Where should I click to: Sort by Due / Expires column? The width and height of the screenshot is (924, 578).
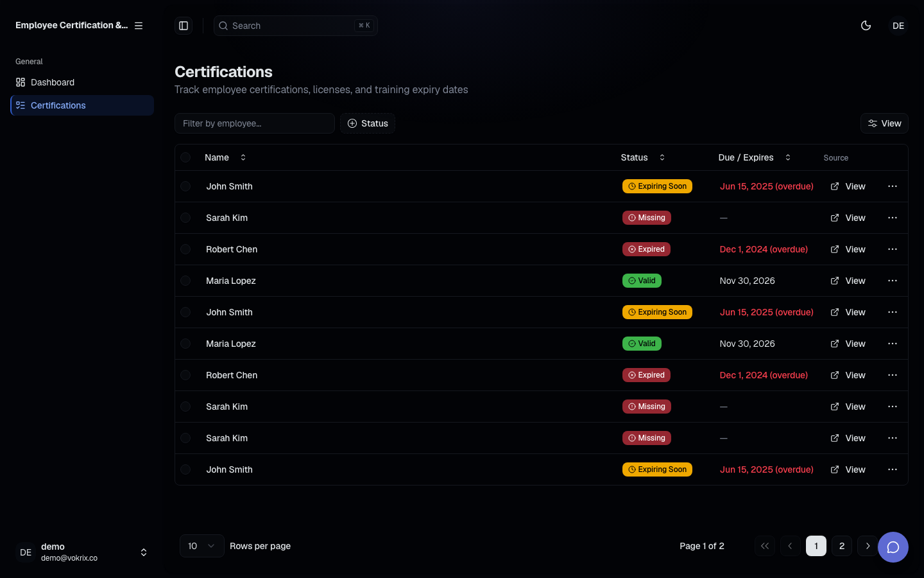tap(755, 157)
